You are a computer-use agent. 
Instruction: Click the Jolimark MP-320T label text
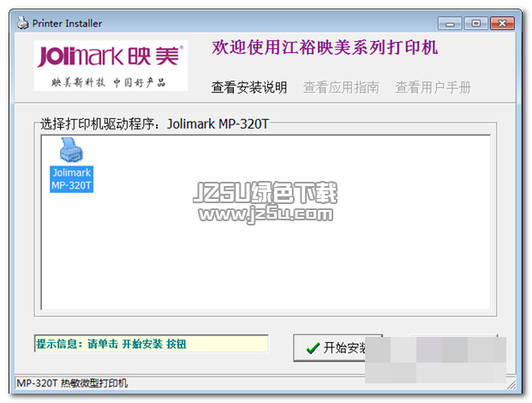72,179
